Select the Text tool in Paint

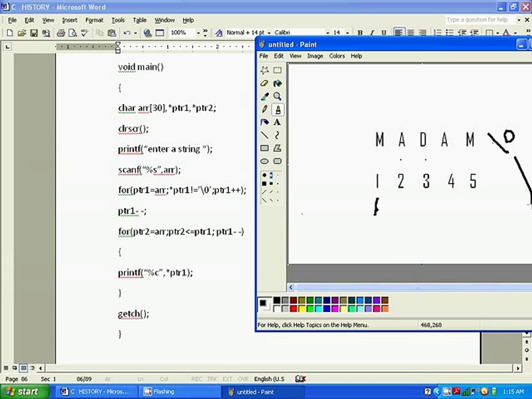pos(278,122)
